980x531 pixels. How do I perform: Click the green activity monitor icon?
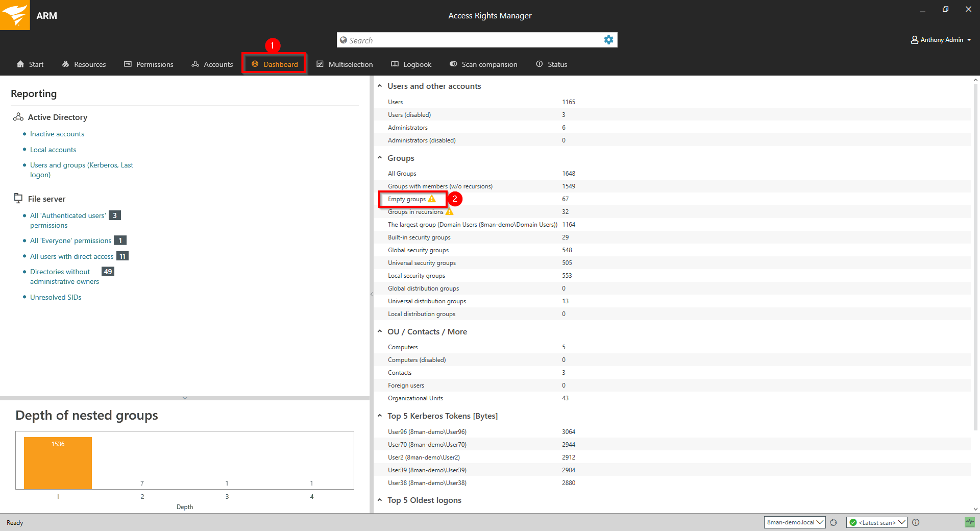coord(969,522)
